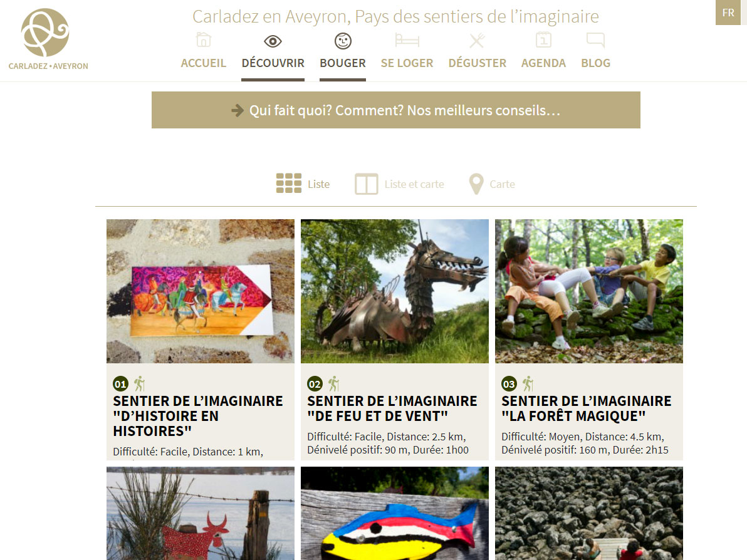Open Sentier "La forêt magique" title link
The width and height of the screenshot is (747, 560).
[x=587, y=408]
